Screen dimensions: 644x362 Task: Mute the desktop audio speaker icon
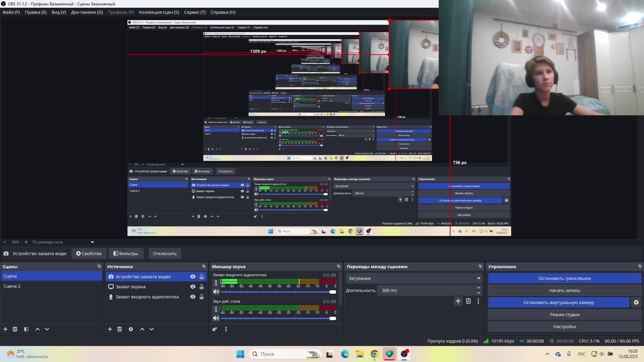(216, 318)
